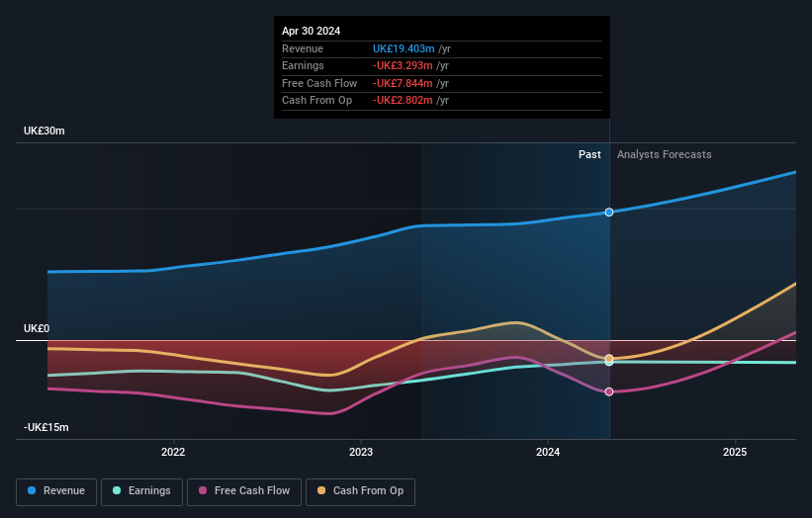
Task: Click the Past label on chart
Action: [589, 155]
